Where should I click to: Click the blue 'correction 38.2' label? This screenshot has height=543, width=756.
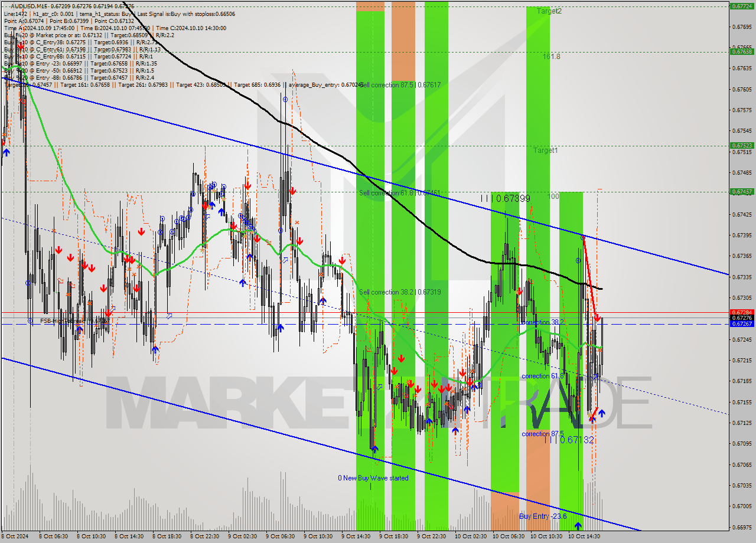(x=543, y=322)
